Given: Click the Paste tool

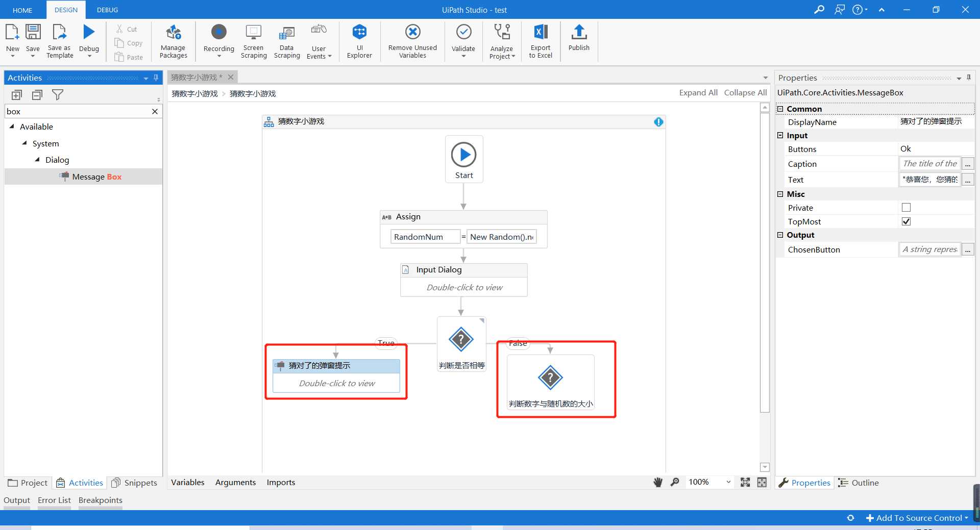Looking at the screenshot, I should point(129,57).
